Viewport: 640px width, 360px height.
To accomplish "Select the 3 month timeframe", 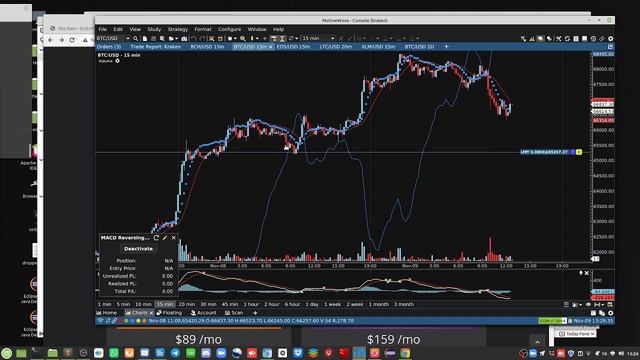I will 404,304.
